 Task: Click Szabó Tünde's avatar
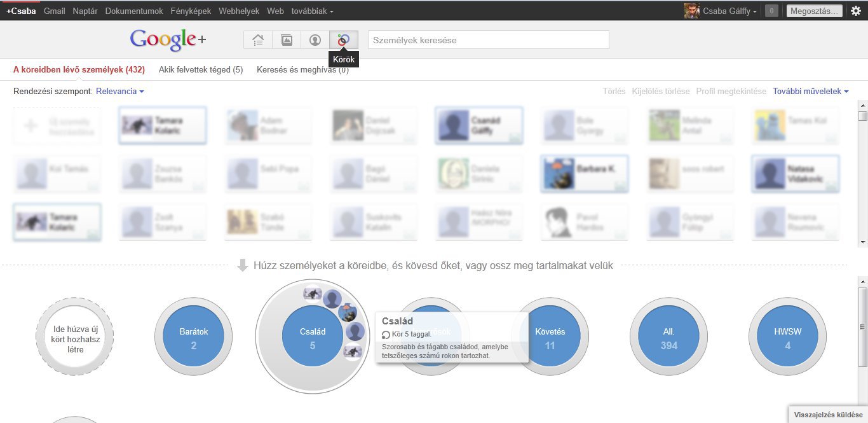pyautogui.click(x=242, y=222)
